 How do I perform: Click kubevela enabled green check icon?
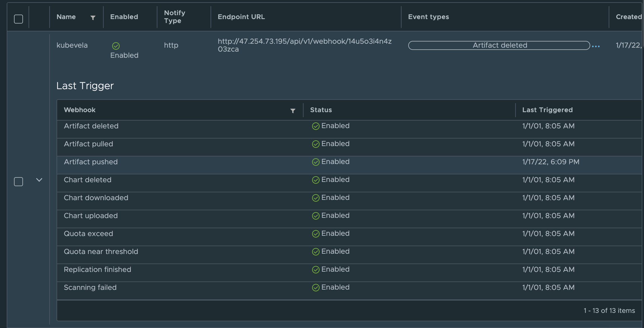click(x=116, y=46)
